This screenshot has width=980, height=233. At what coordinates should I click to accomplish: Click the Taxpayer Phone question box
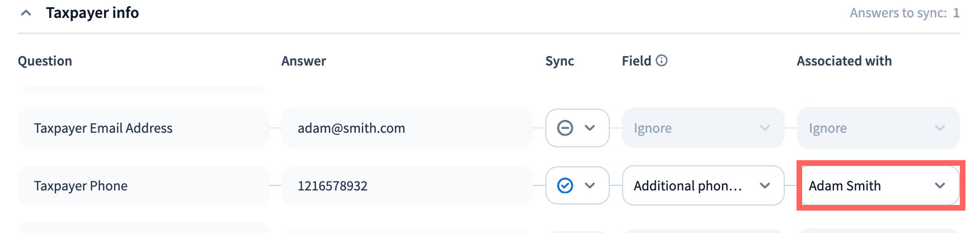click(143, 185)
